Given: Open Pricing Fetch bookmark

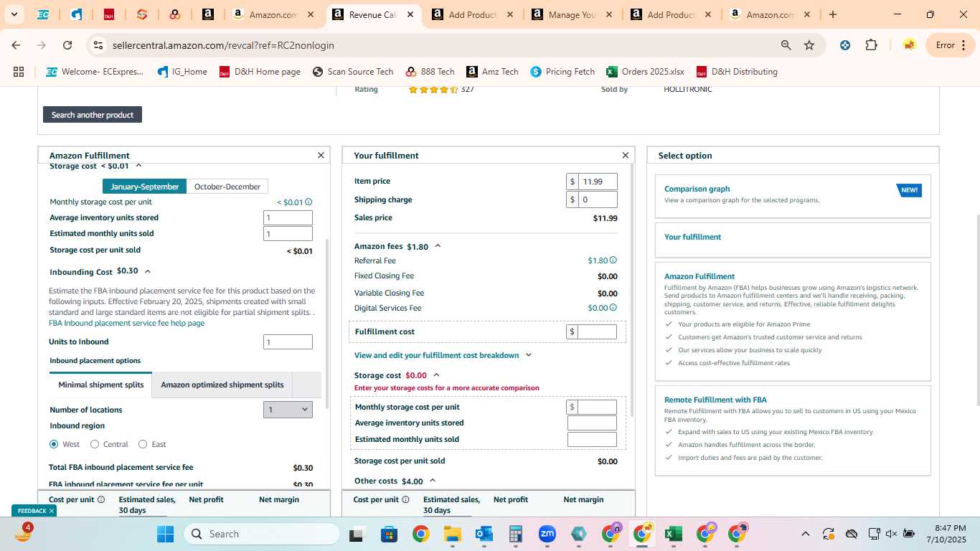Looking at the screenshot, I should (x=562, y=72).
